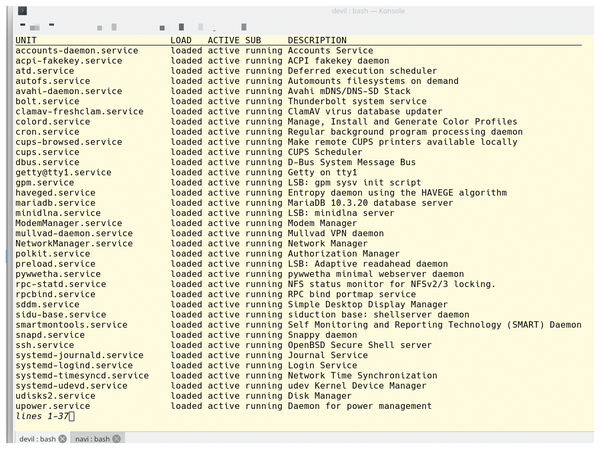Click the UNIT column header

coord(26,40)
